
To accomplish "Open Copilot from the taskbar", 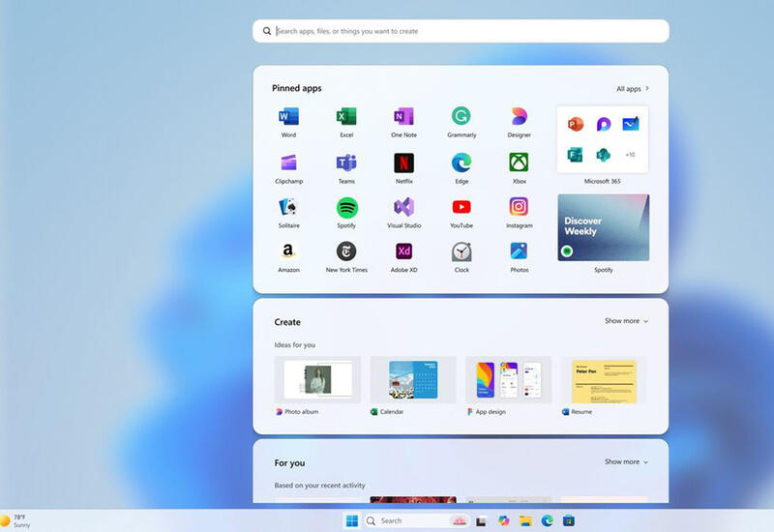I will coord(503,521).
